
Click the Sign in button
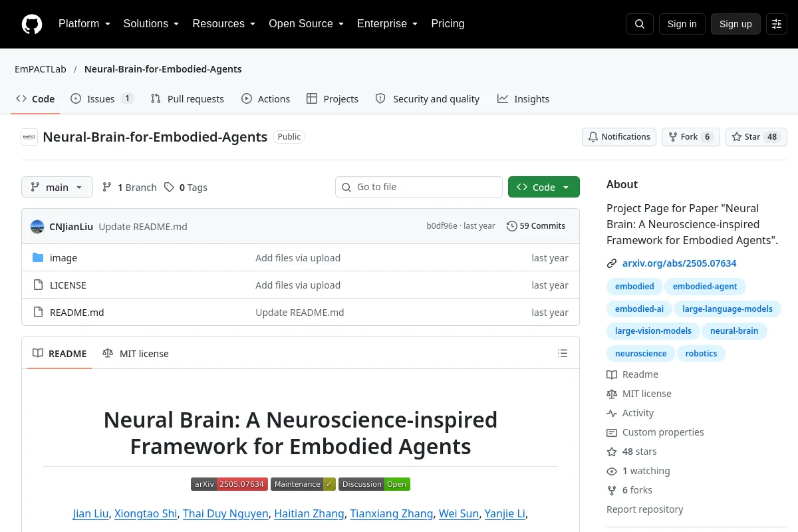(682, 24)
